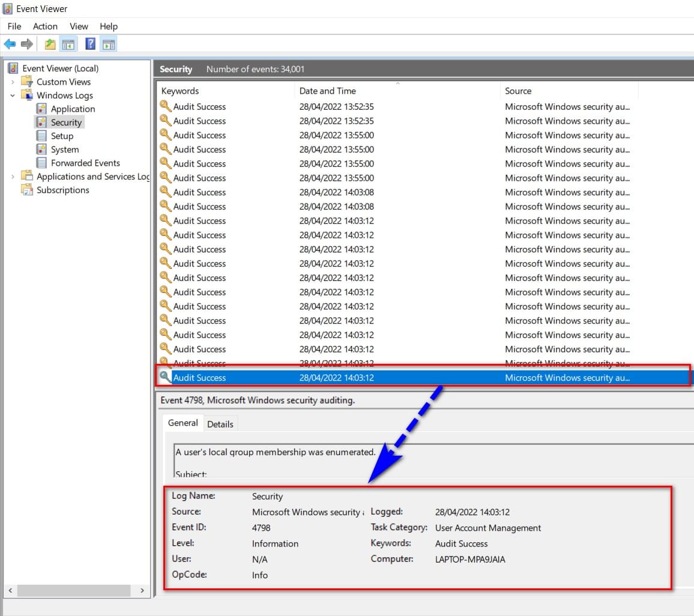The height and width of the screenshot is (616, 694).
Task: Collapse the Windows Logs tree node
Action: tap(13, 95)
